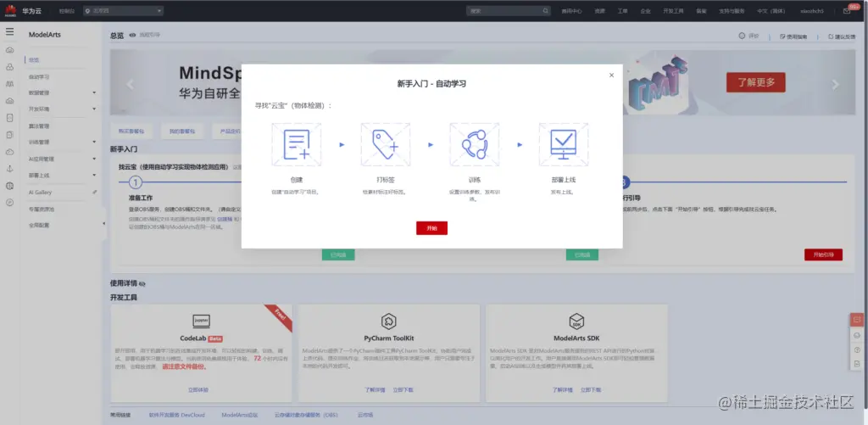Select 全局配置 in the sidebar
Screen dimensions: 868x425
click(39, 225)
